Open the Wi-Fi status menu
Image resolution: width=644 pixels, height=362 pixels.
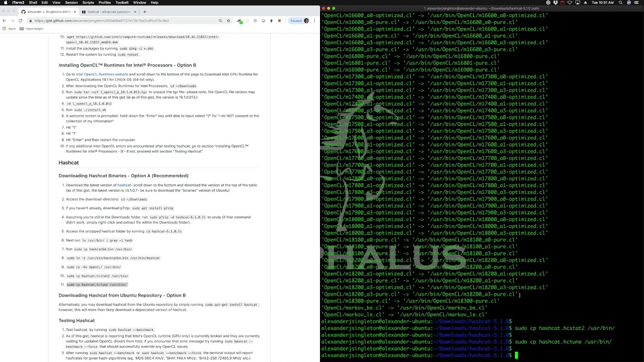coord(570,3)
